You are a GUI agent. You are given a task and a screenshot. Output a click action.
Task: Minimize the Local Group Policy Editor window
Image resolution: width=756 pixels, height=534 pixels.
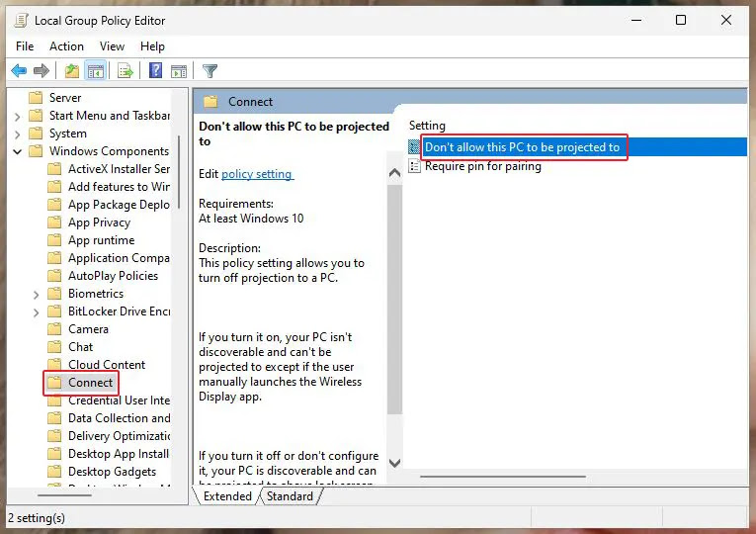pos(636,20)
